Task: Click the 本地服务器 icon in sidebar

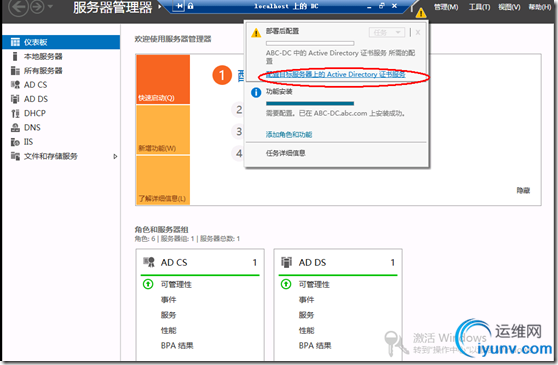Action: (15, 56)
